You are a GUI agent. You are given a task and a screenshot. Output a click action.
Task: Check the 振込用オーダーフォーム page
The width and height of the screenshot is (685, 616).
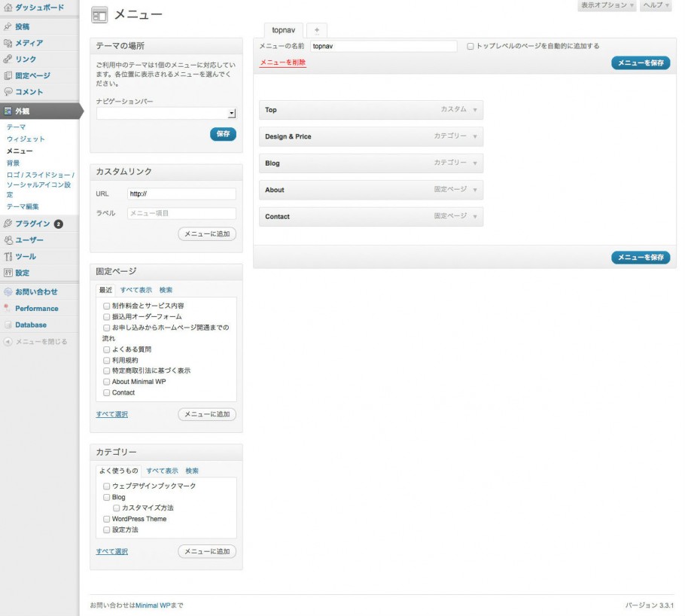[x=106, y=317]
